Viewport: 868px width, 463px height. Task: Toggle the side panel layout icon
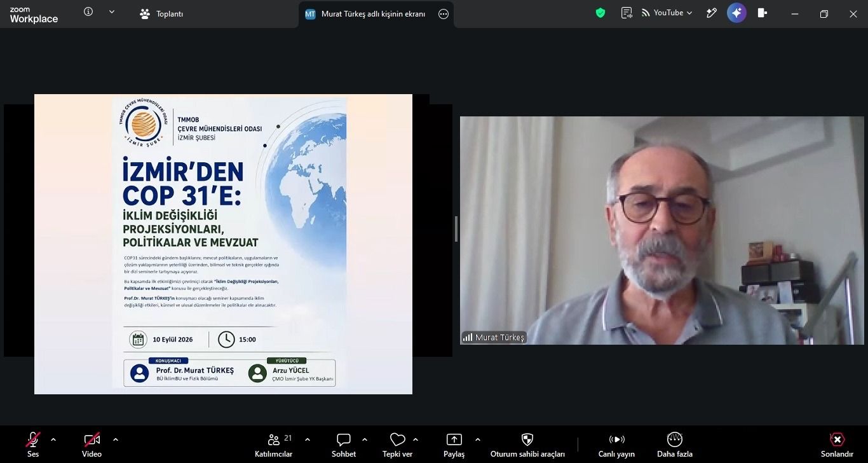point(763,13)
